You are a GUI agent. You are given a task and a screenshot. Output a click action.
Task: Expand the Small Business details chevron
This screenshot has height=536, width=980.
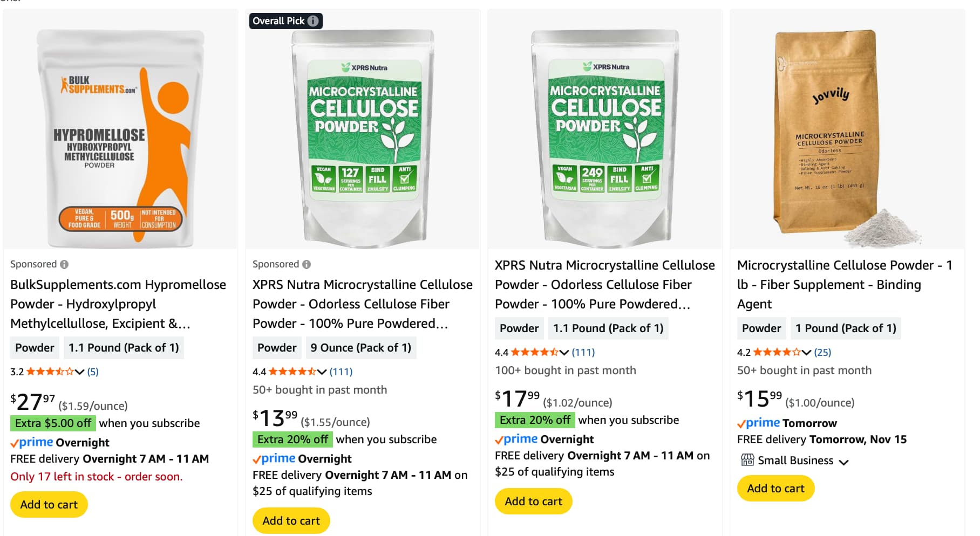(844, 462)
